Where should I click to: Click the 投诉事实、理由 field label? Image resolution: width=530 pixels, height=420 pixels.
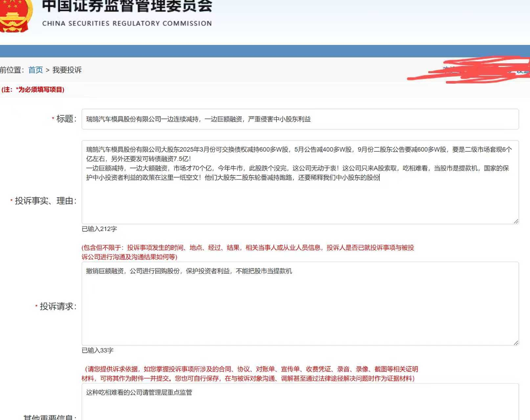point(46,201)
